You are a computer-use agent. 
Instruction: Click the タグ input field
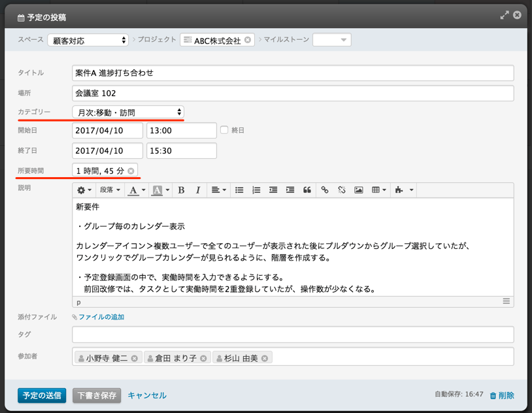[293, 335]
